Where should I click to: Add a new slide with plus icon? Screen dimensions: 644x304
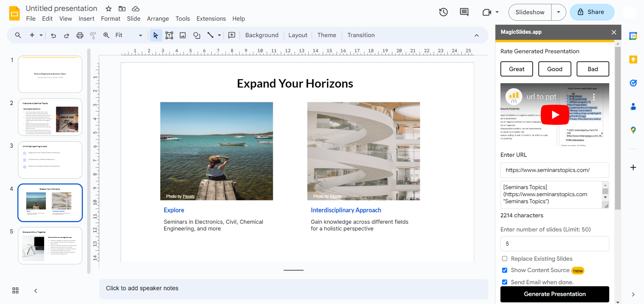pyautogui.click(x=32, y=35)
